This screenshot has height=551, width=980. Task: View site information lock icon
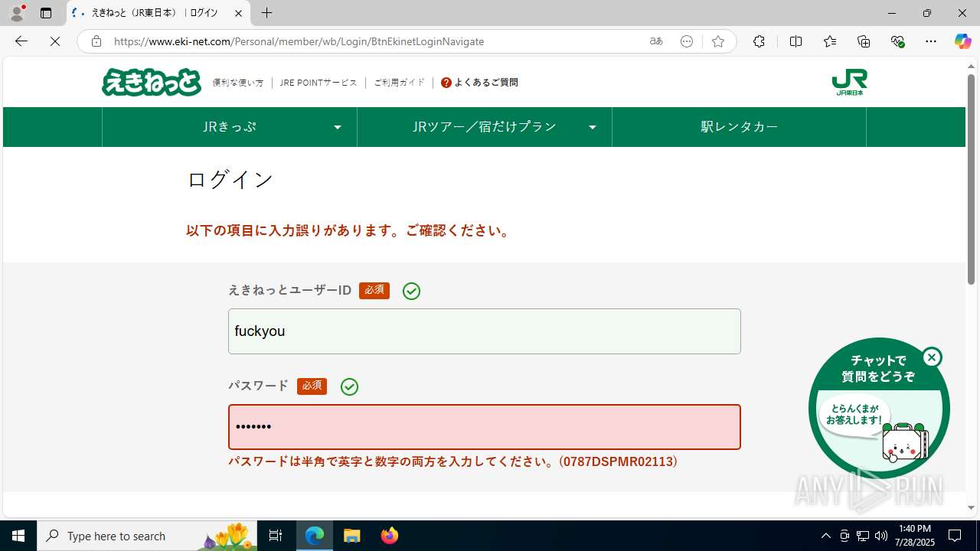[96, 41]
